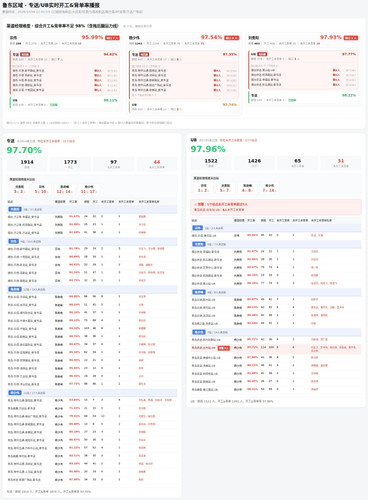Click the manager chip showing 5 : 10
368x500 pixels.
tap(42, 189)
